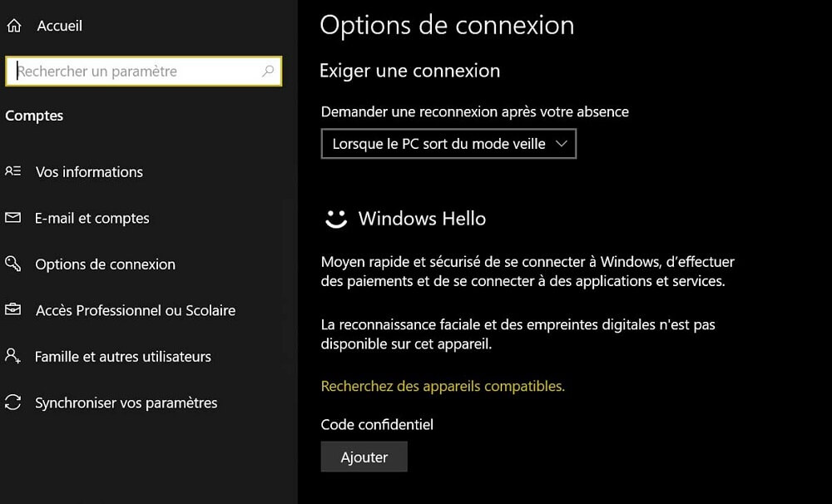
Task: Follow the Recherchez des appareils compatibles link
Action: pyautogui.click(x=442, y=386)
